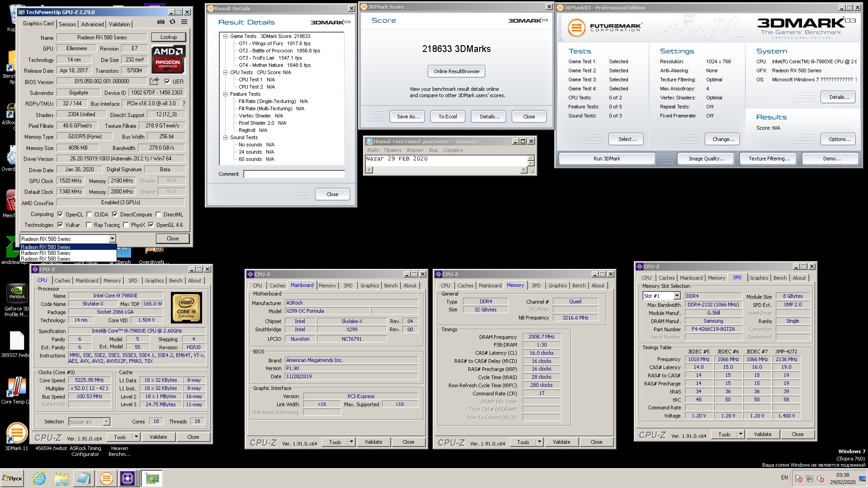Switch to the Advanced tab in GPU-Z
Screen dimensions: 868x488
[93, 24]
